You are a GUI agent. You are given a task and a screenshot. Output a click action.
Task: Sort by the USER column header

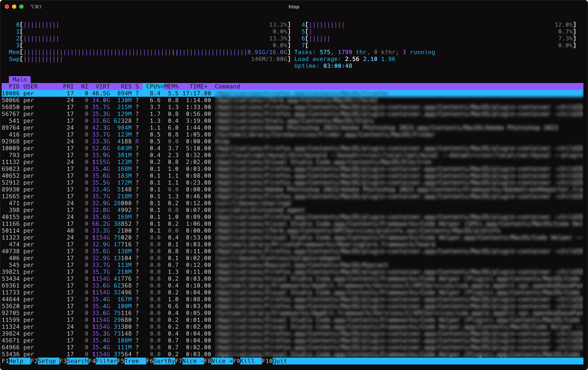(x=31, y=87)
